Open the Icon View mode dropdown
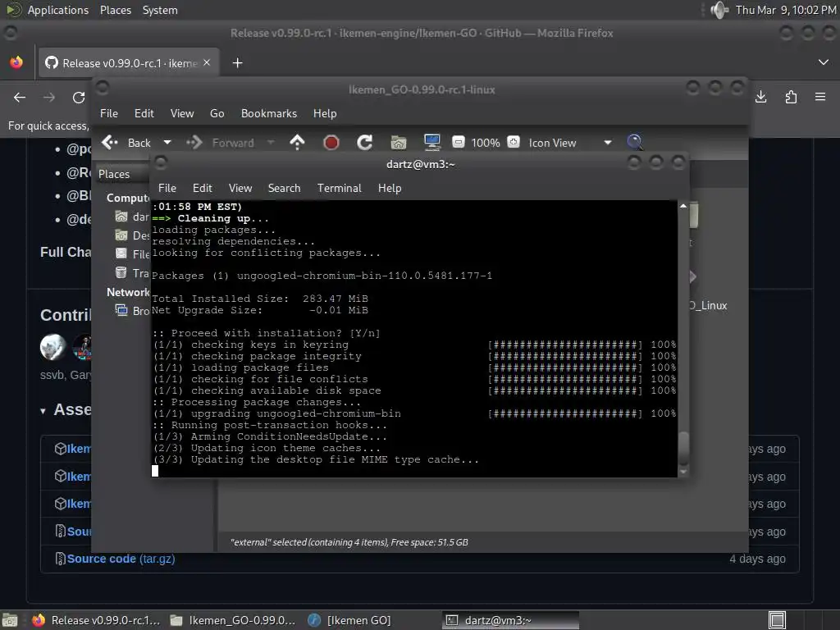 (x=570, y=143)
